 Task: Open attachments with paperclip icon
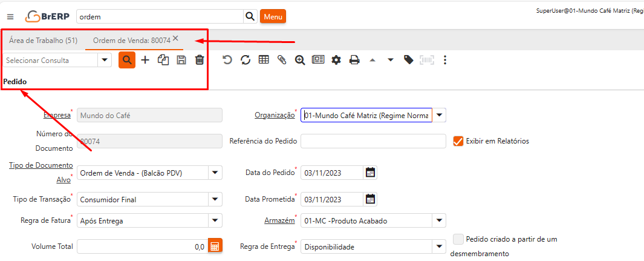tap(282, 60)
